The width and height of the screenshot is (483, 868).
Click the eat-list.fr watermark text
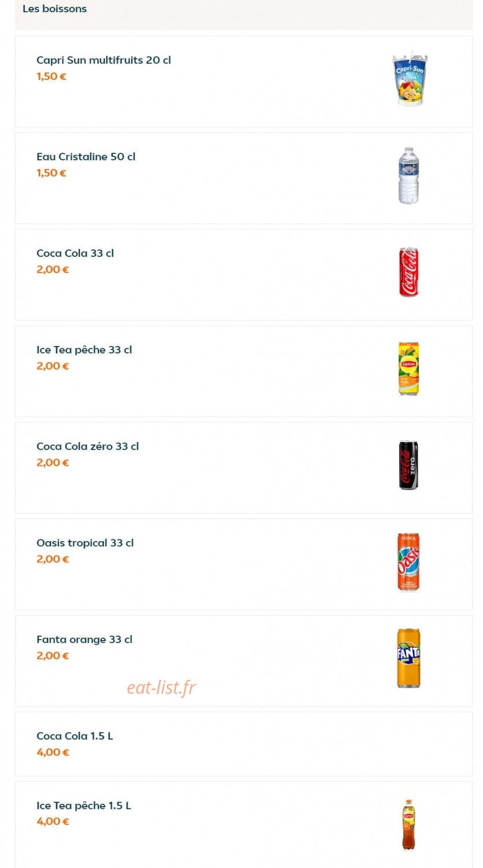click(161, 687)
